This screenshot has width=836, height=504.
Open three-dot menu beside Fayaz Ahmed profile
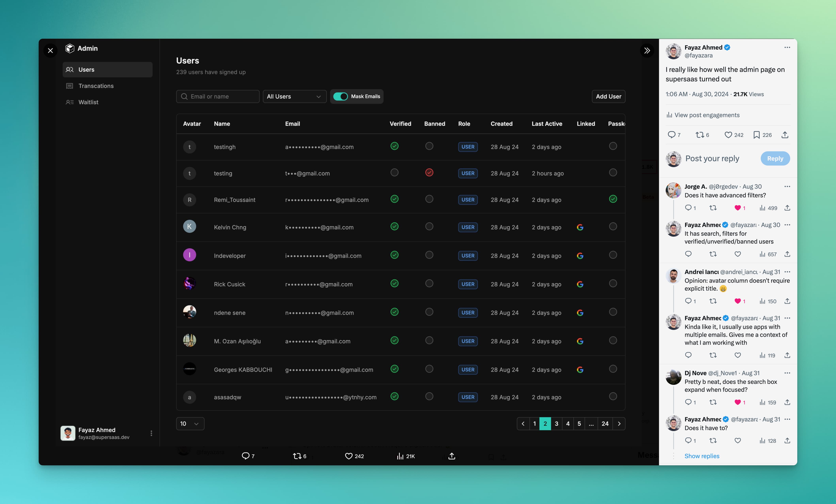(151, 433)
